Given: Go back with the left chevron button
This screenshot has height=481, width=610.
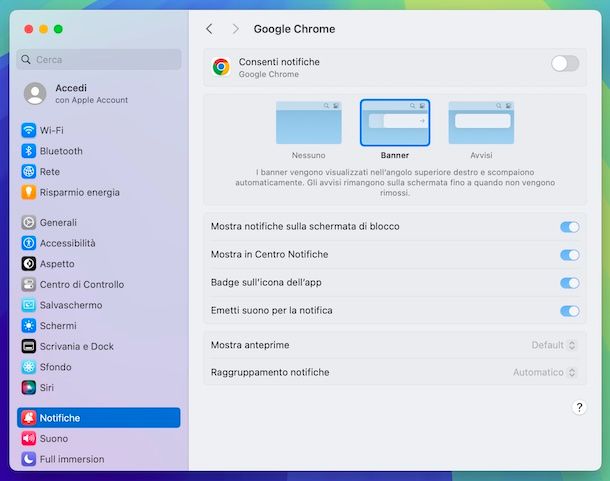Looking at the screenshot, I should [209, 29].
